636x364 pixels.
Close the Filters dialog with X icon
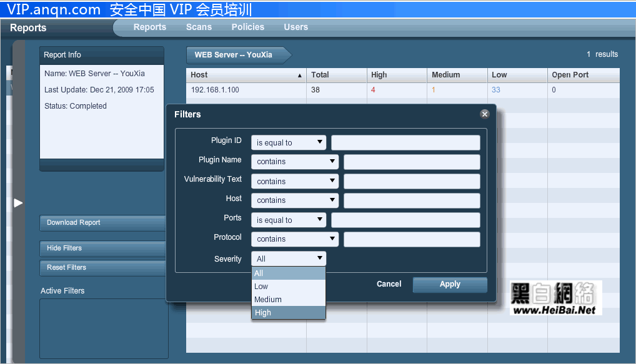pos(484,114)
